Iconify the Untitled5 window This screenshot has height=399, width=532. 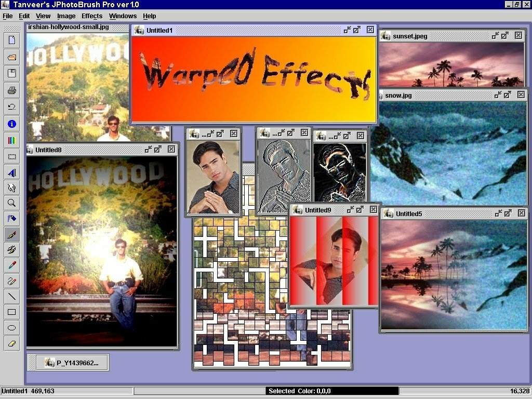(x=498, y=213)
